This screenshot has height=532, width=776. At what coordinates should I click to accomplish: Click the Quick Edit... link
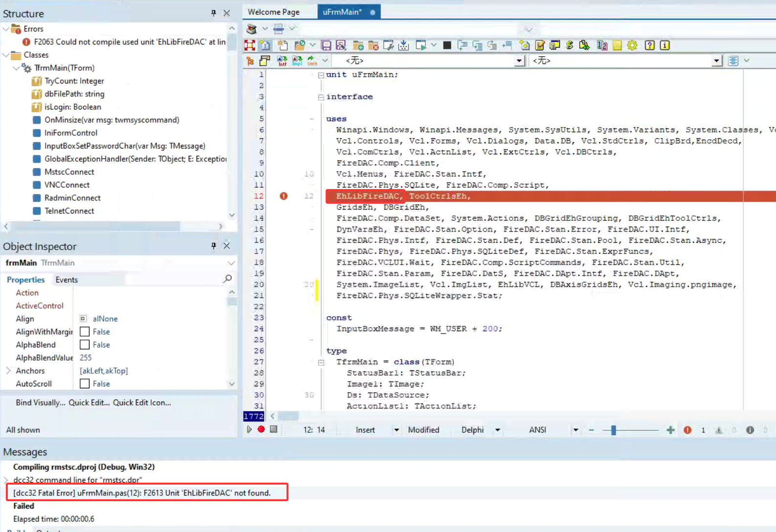tap(89, 403)
